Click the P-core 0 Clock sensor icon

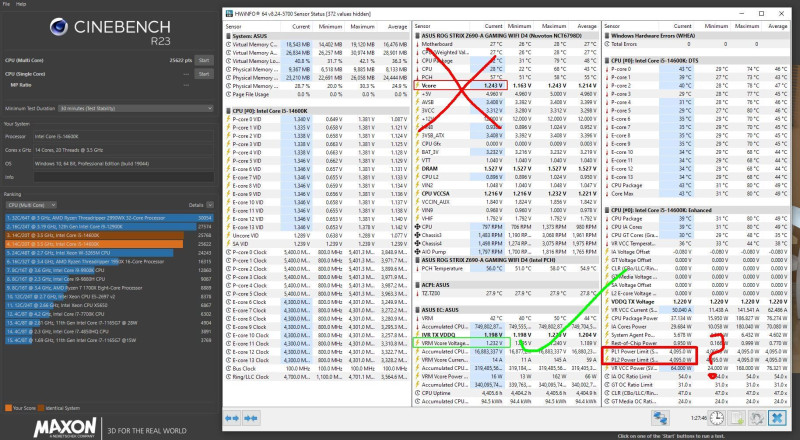click(229, 252)
